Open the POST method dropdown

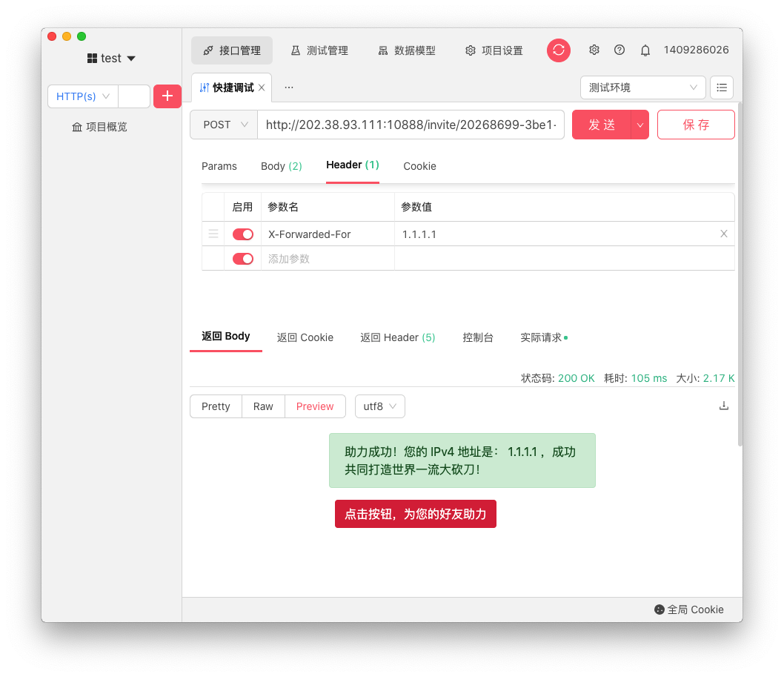pos(224,125)
